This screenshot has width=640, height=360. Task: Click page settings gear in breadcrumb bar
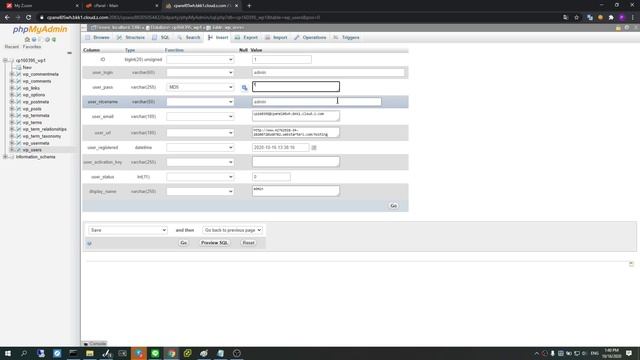(x=627, y=28)
